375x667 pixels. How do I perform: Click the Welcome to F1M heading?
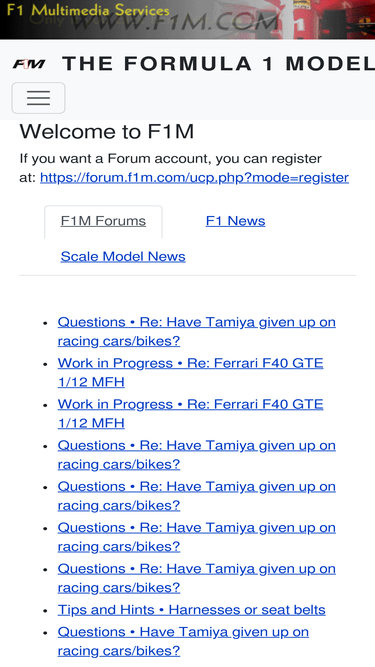pyautogui.click(x=107, y=131)
